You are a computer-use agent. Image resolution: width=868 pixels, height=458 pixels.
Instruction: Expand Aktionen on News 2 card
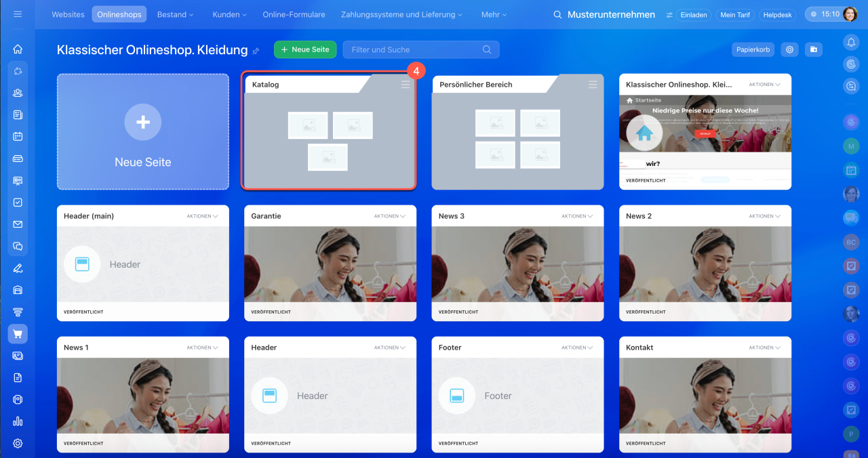click(x=765, y=216)
